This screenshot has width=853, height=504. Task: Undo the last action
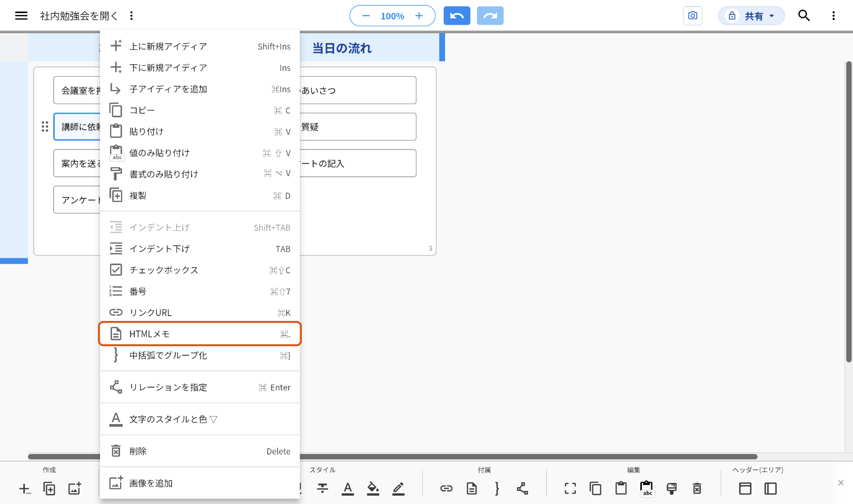457,16
